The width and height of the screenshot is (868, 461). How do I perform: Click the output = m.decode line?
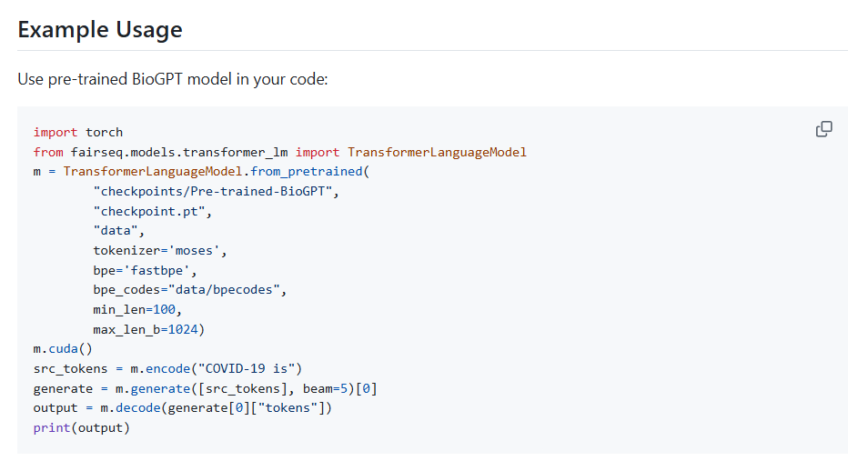[x=182, y=408]
